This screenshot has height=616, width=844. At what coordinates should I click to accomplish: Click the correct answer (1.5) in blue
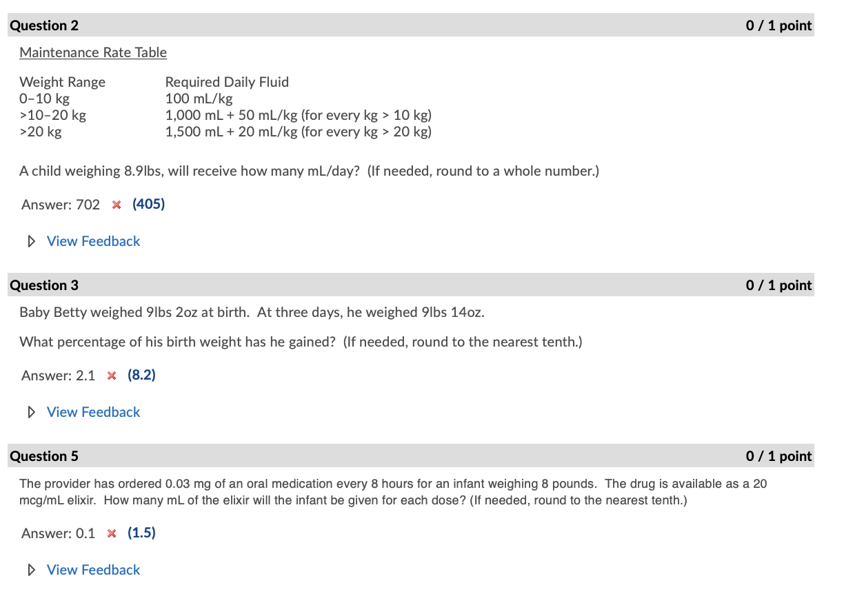tap(141, 533)
